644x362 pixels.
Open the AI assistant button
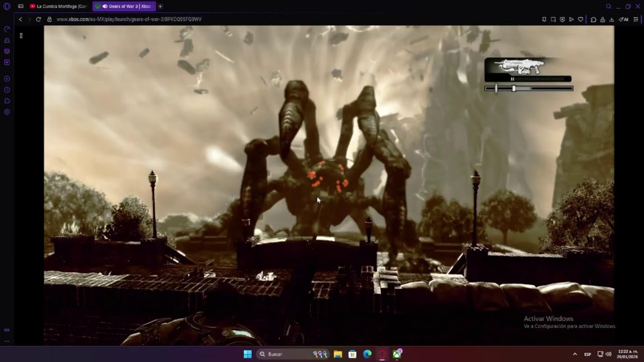623,19
